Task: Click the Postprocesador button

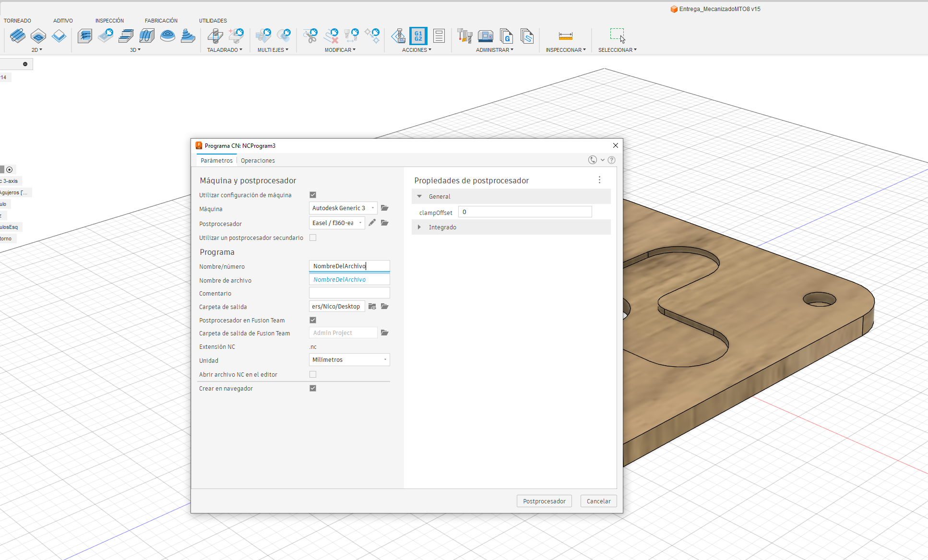Action: 544,501
